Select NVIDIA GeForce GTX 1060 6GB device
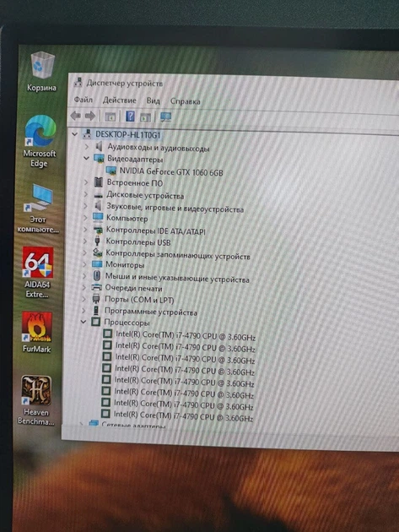399x532 pixels. (171, 171)
